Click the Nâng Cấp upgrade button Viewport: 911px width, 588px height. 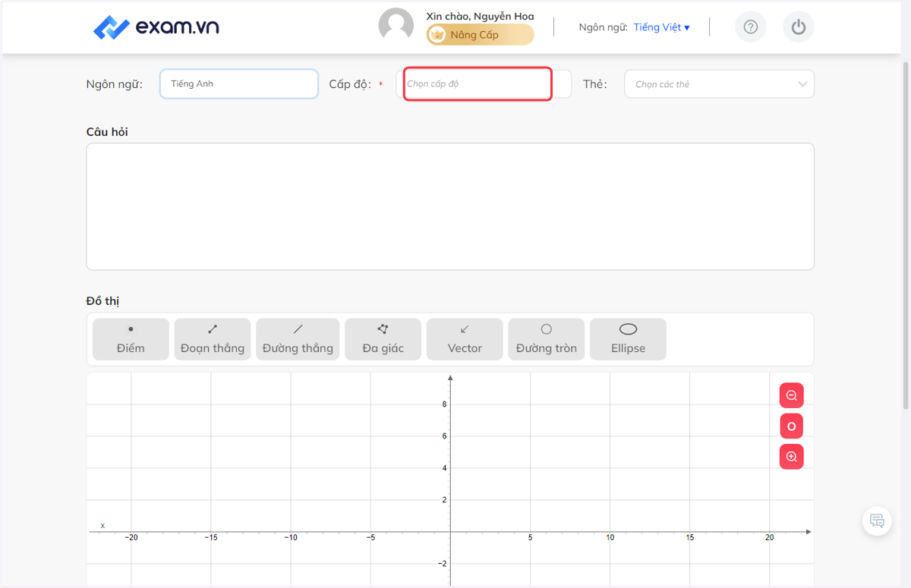click(x=480, y=35)
